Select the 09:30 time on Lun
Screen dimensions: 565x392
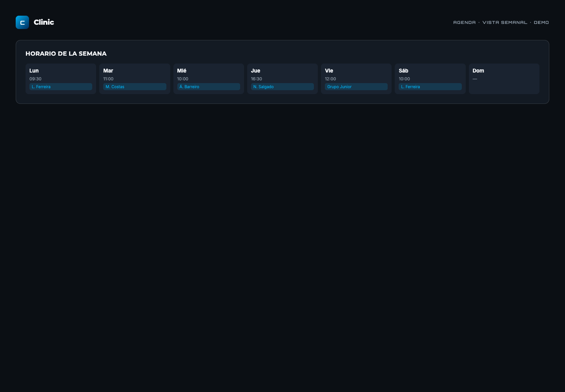tap(35, 79)
